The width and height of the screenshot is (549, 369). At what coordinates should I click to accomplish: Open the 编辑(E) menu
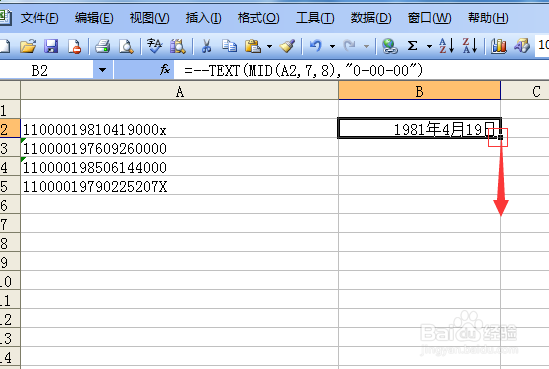click(x=94, y=18)
